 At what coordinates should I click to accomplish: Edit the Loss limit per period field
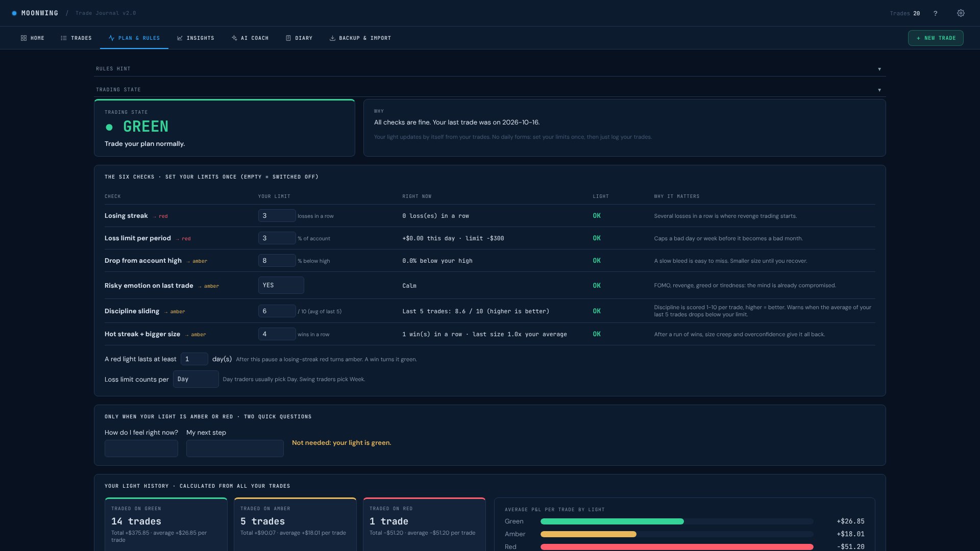277,238
